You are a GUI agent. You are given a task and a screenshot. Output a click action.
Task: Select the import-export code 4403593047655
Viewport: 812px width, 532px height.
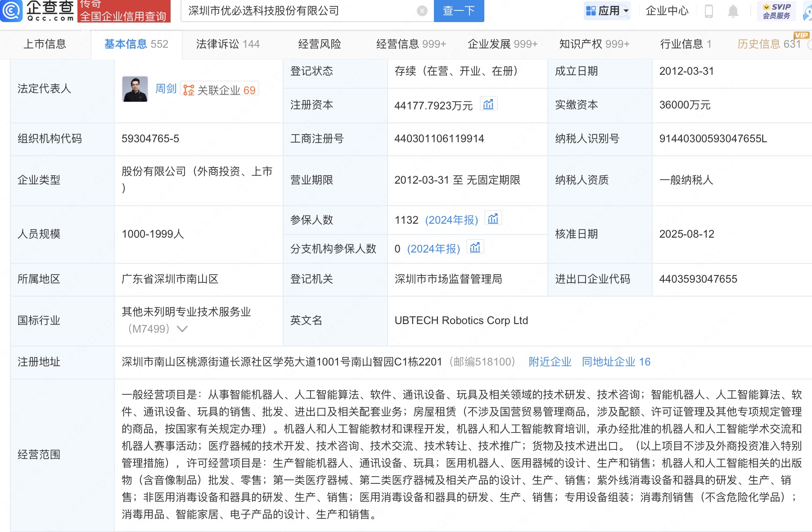pyautogui.click(x=698, y=279)
